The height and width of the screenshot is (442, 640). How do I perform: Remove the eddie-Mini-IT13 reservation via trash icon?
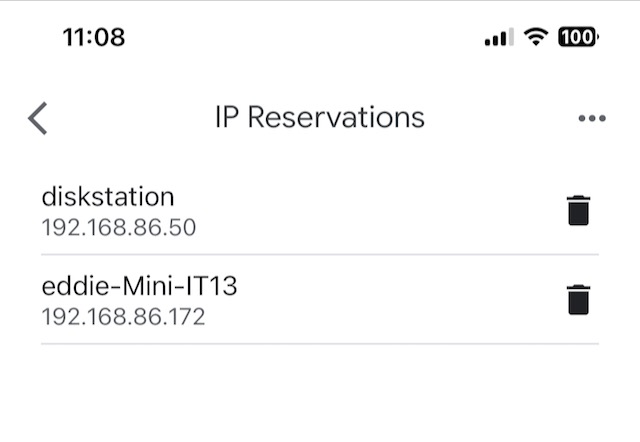[x=578, y=300]
